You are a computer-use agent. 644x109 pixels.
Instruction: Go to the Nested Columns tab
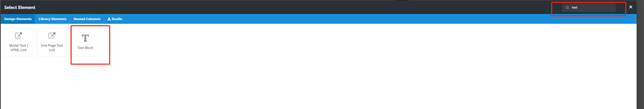(87, 19)
